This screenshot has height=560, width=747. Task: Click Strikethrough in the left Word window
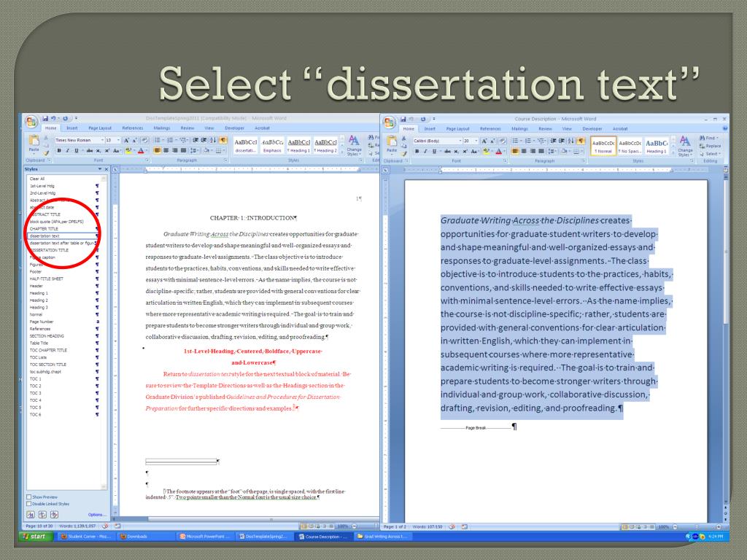[89, 150]
